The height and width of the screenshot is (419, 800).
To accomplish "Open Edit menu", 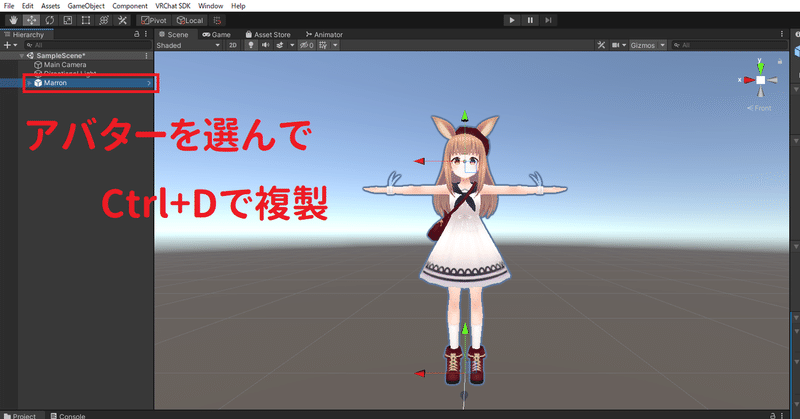I will [x=28, y=6].
